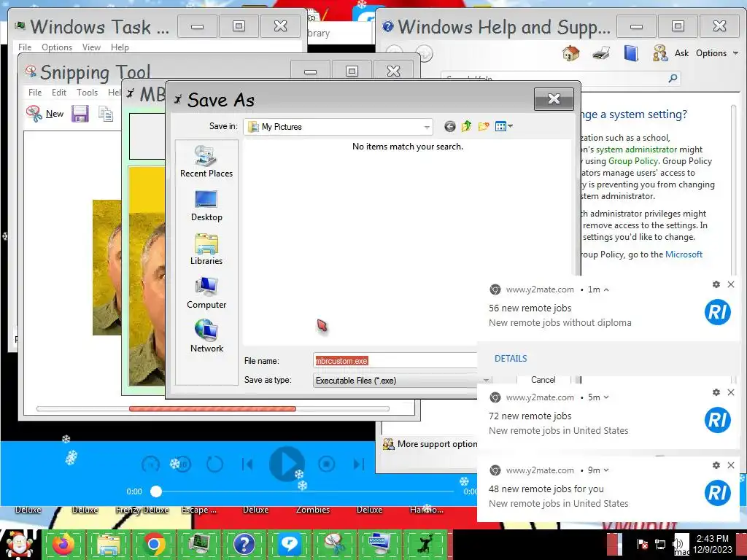The width and height of the screenshot is (747, 560).
Task: Open Options menu in Windows Task Manager
Action: pyautogui.click(x=57, y=47)
